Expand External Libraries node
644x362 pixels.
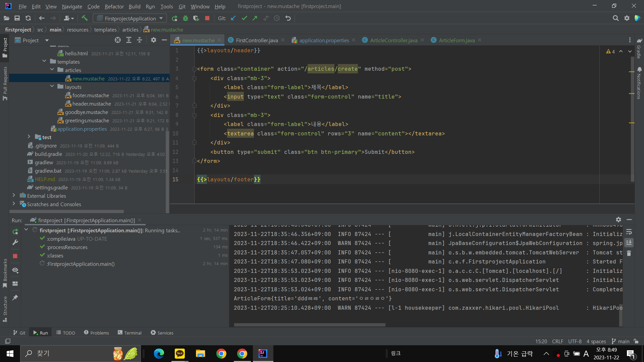coord(14,195)
